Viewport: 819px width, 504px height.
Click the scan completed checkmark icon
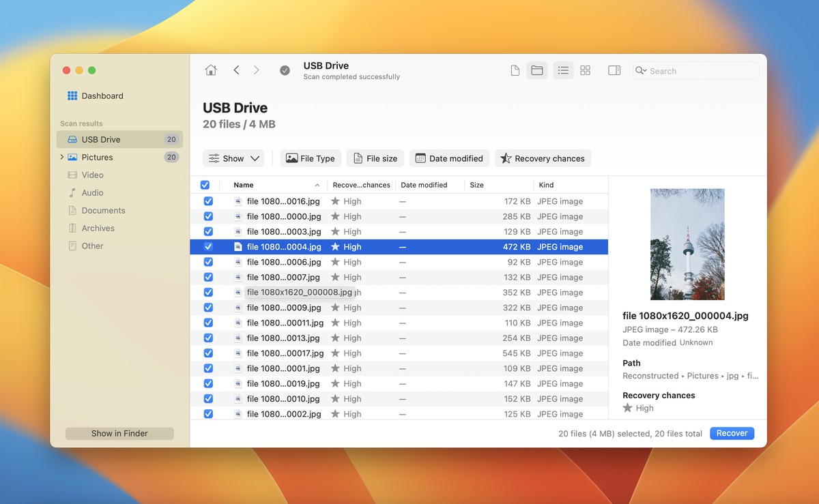(x=285, y=70)
